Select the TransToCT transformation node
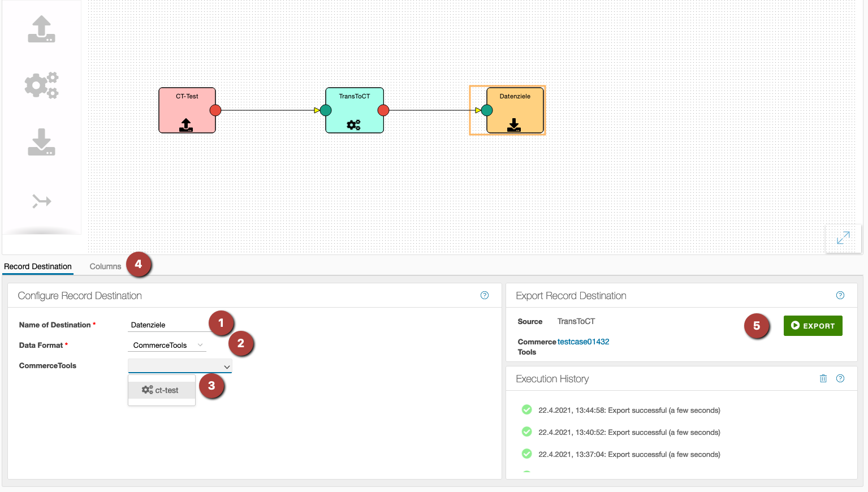This screenshot has width=868, height=492. point(354,110)
